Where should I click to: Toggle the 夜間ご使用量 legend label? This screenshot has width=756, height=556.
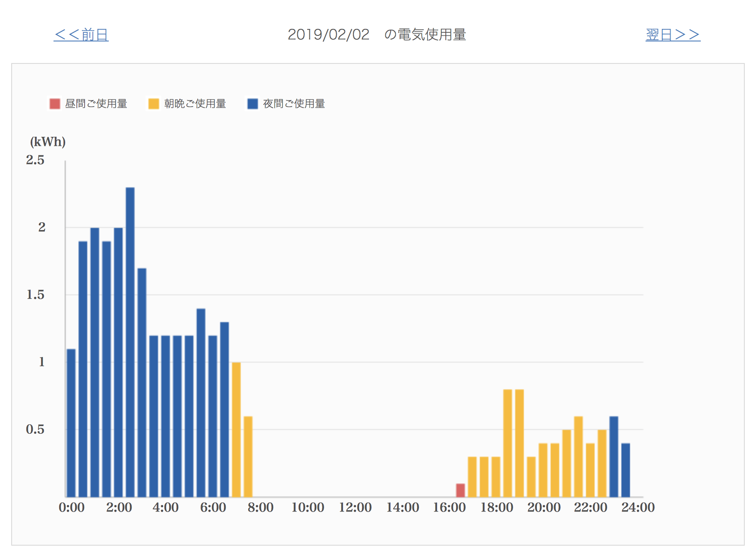coord(294,104)
